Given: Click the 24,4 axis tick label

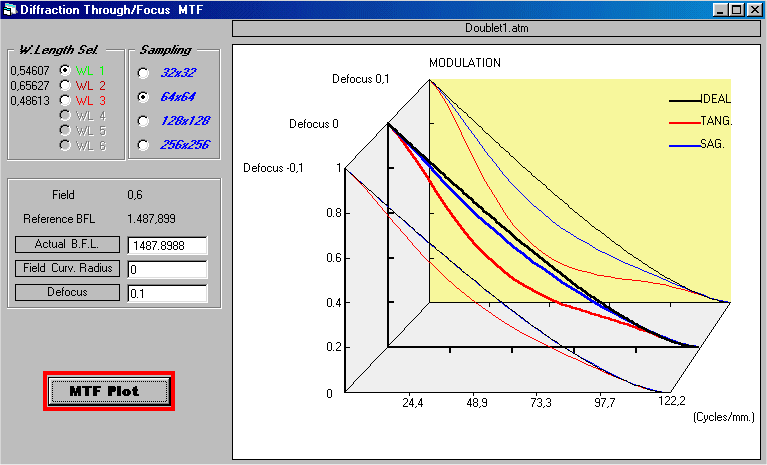Looking at the screenshot, I should pyautogui.click(x=413, y=403).
